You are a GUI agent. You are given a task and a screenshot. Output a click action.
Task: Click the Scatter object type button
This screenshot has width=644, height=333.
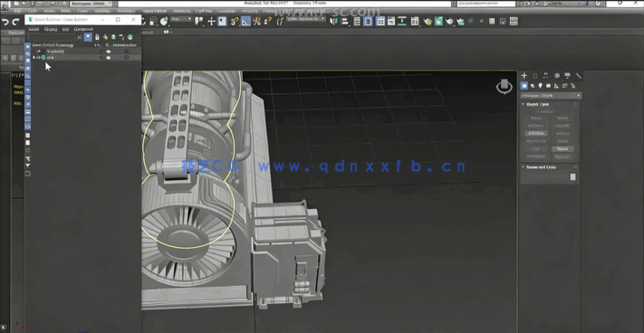coord(562,119)
